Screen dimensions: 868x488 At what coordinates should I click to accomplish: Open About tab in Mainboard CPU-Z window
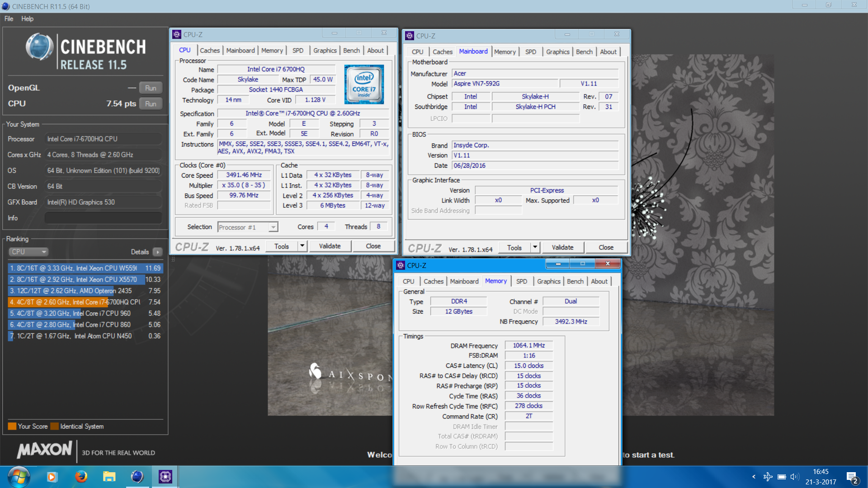[x=608, y=52]
